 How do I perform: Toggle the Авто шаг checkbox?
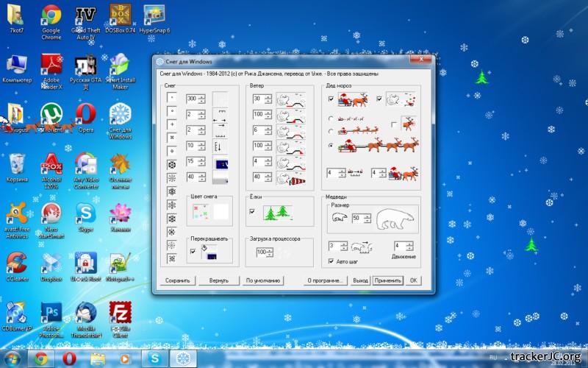click(x=330, y=261)
